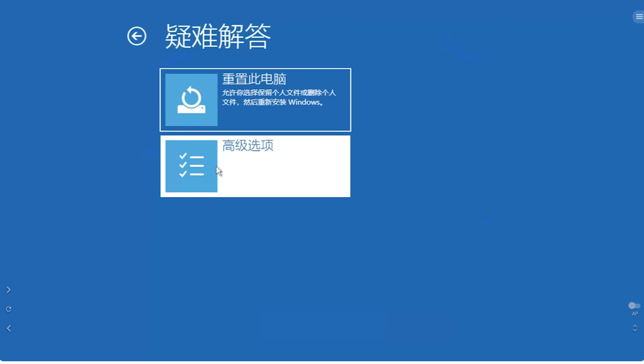This screenshot has width=644, height=364.
Task: Click the 重置此电脑 description about reinstalling Windows
Action: [x=278, y=97]
